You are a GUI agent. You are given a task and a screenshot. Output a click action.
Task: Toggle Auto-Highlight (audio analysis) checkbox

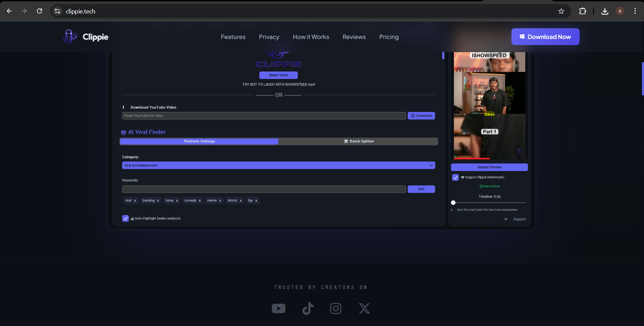point(126,218)
